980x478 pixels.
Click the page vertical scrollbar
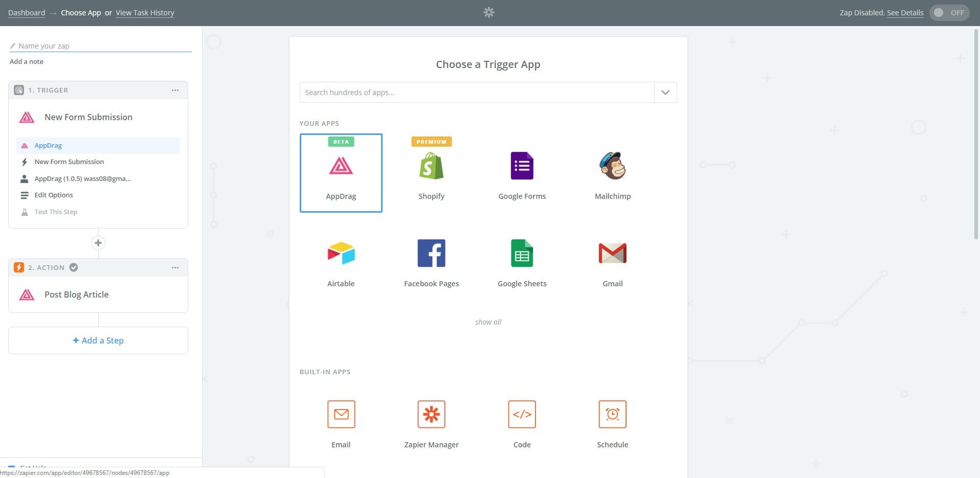pos(976,134)
